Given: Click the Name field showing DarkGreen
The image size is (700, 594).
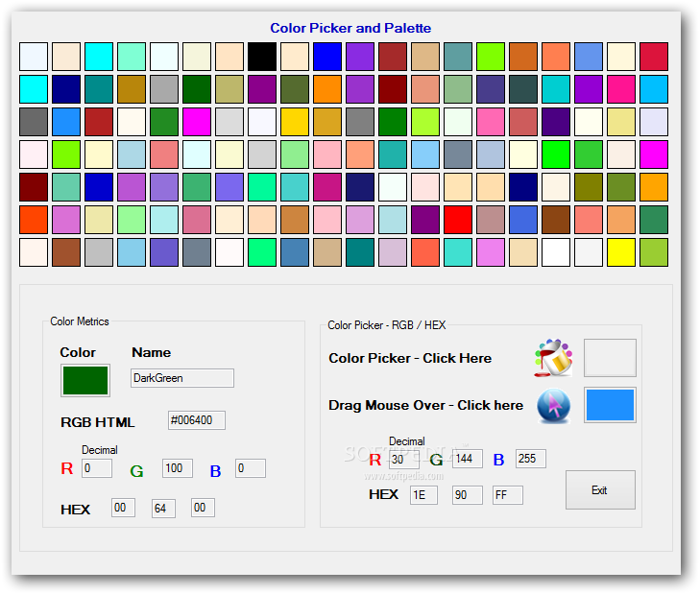Looking at the screenshot, I should (x=182, y=378).
